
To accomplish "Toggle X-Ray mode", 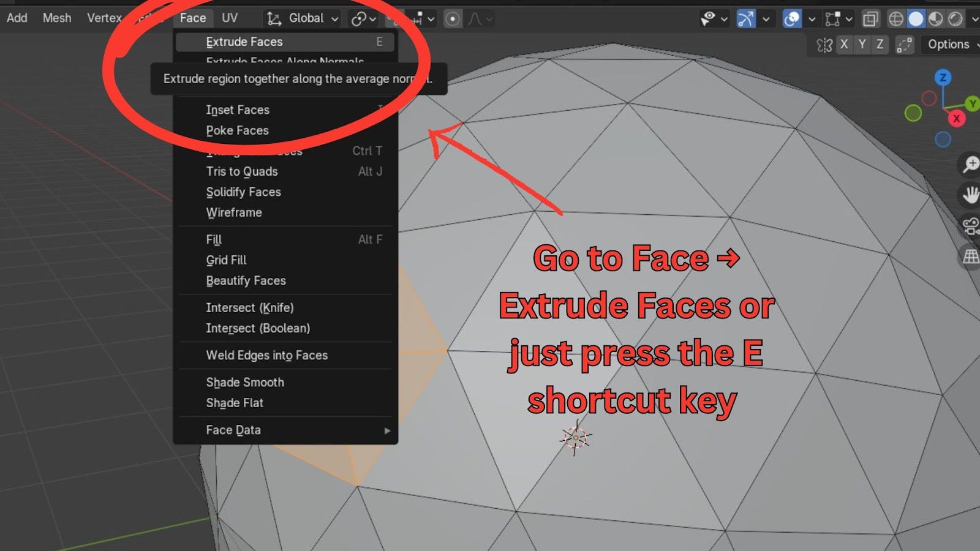I will [x=870, y=19].
